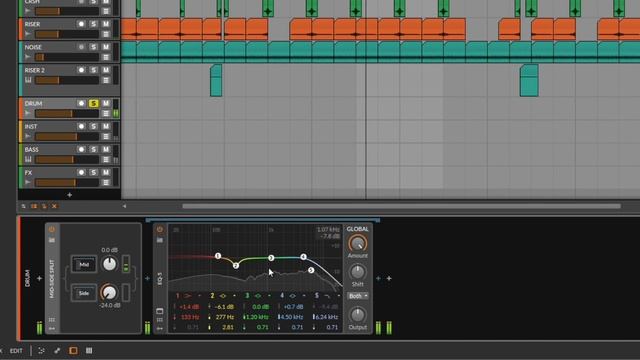Select band 5 high-cut type icon
This screenshot has height=360, width=640.
point(327,296)
